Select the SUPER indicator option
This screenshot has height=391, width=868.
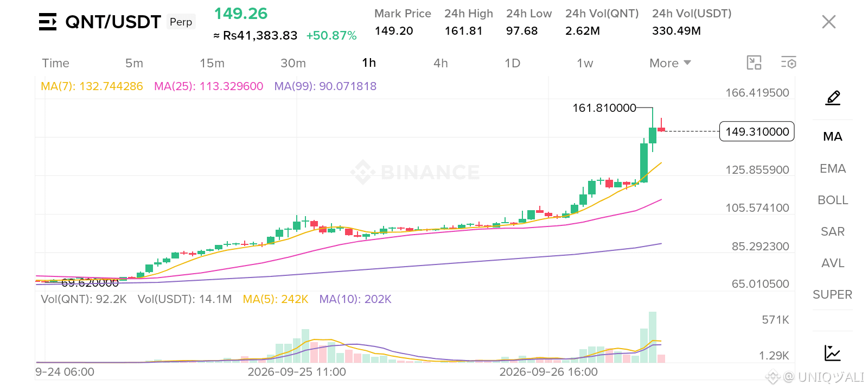[x=833, y=294]
